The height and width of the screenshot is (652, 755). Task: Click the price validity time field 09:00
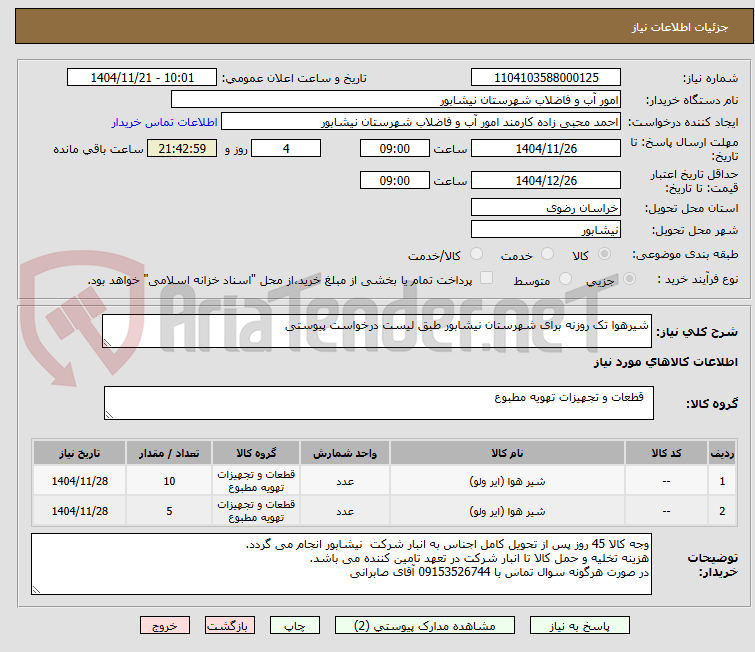click(x=394, y=180)
